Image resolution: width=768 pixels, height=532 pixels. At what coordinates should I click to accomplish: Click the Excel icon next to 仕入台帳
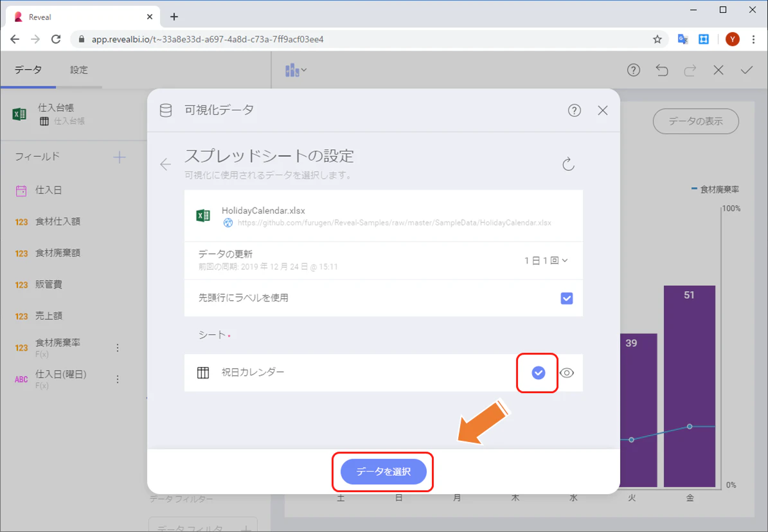19,114
